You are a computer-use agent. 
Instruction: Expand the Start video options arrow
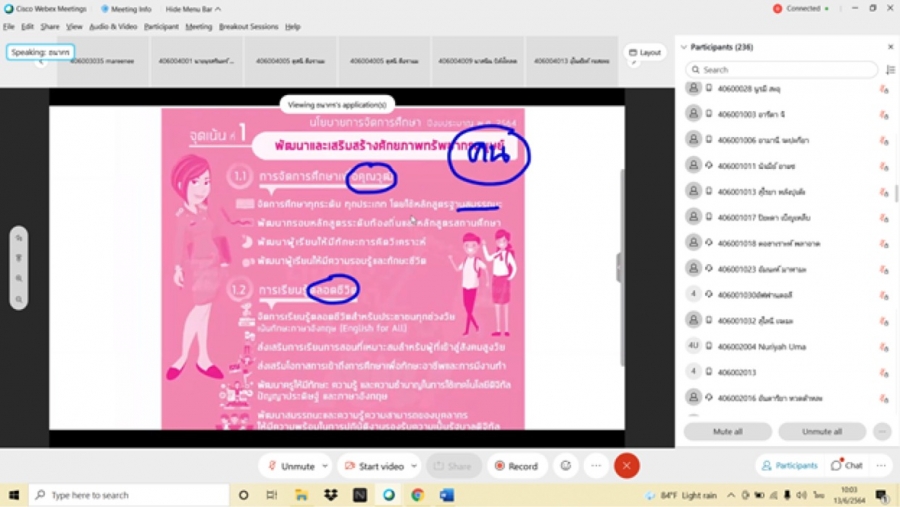tap(413, 466)
